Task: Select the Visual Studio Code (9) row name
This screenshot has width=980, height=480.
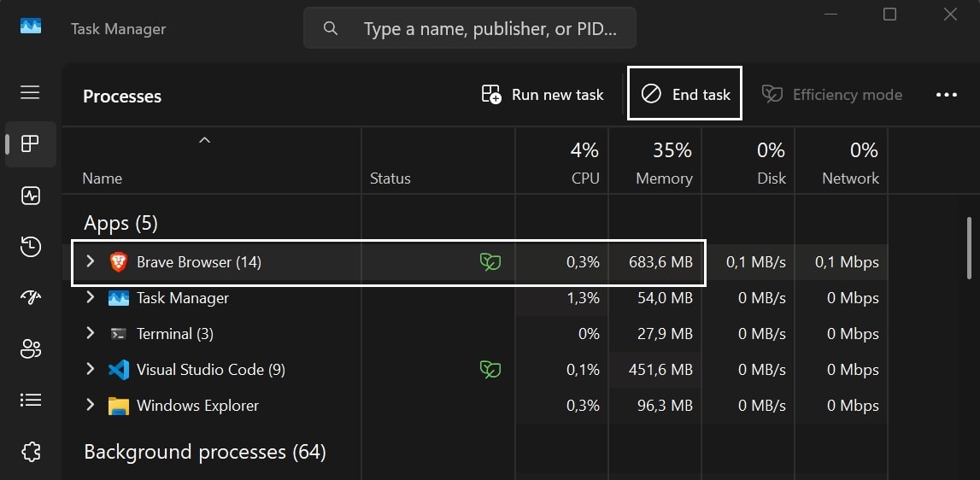Action: point(211,369)
